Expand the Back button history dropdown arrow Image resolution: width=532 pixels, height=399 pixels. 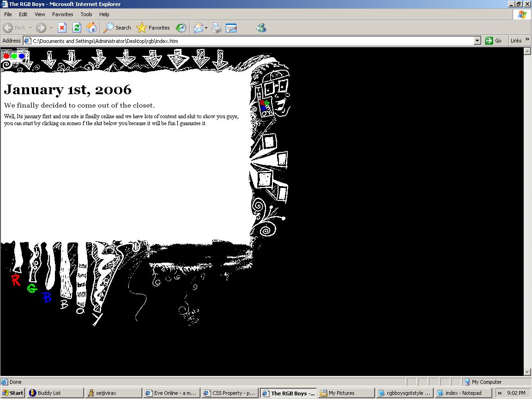click(x=30, y=28)
